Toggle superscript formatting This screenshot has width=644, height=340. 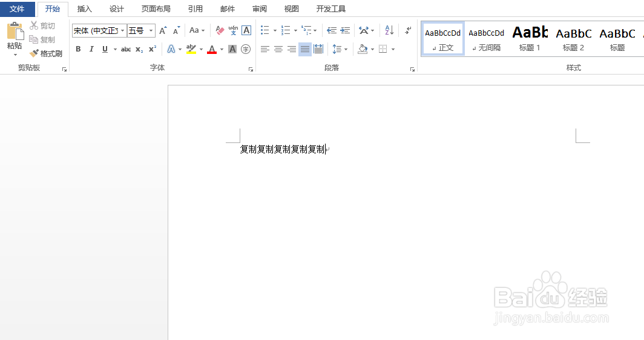(x=153, y=49)
